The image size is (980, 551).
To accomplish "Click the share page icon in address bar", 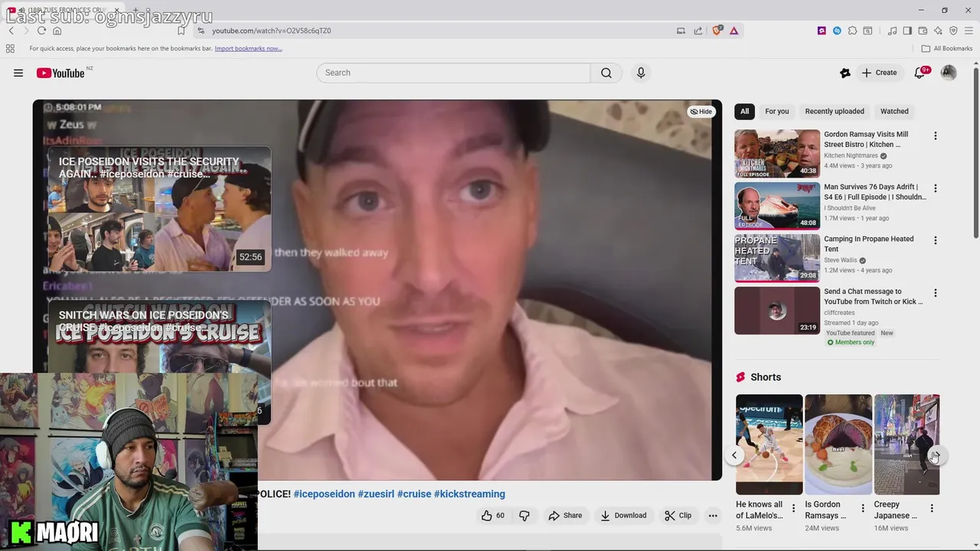I will coord(698,31).
